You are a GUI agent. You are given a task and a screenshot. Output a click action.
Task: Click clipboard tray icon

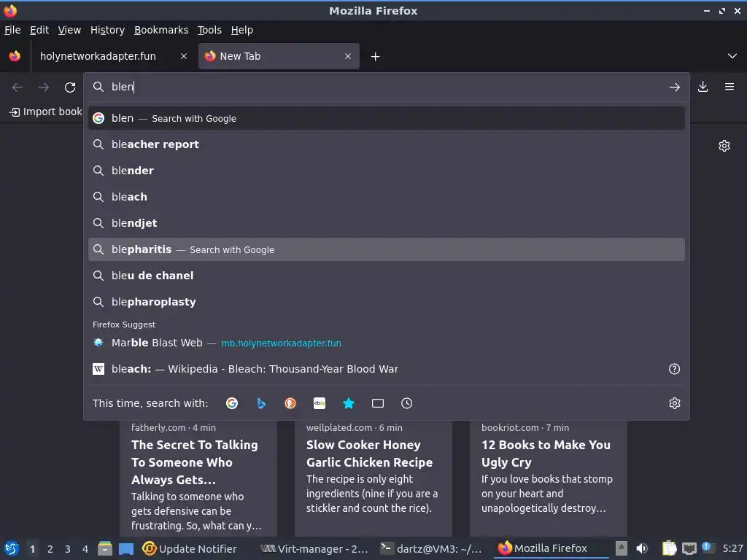[670, 548]
